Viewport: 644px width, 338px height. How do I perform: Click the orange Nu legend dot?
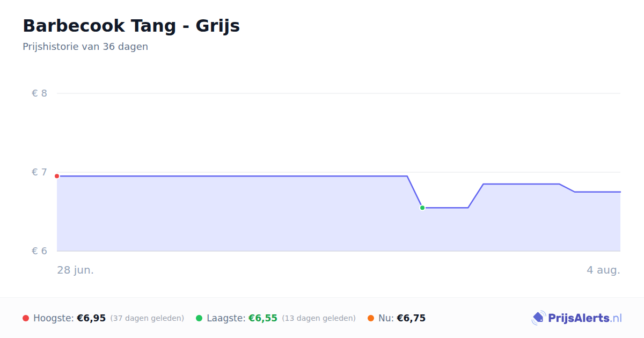point(371,318)
